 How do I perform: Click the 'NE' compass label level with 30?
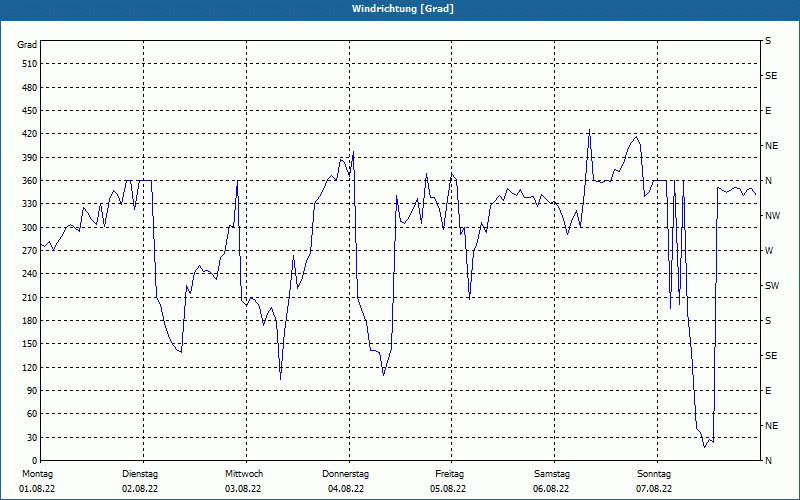coord(771,426)
